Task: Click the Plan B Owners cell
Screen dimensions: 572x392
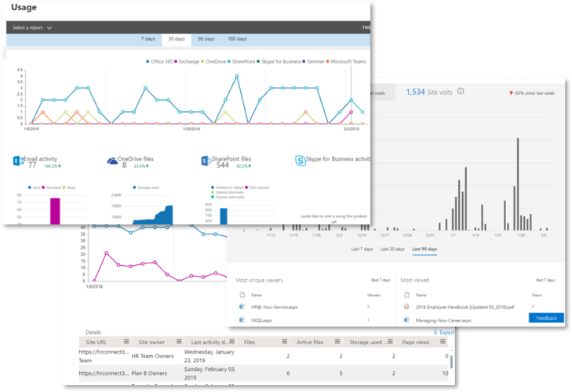Action: pos(149,373)
